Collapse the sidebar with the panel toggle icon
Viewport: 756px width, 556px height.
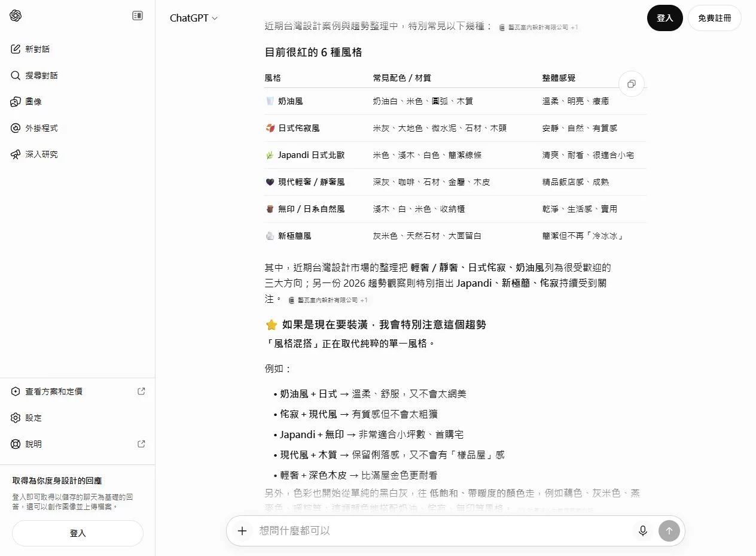pyautogui.click(x=138, y=16)
